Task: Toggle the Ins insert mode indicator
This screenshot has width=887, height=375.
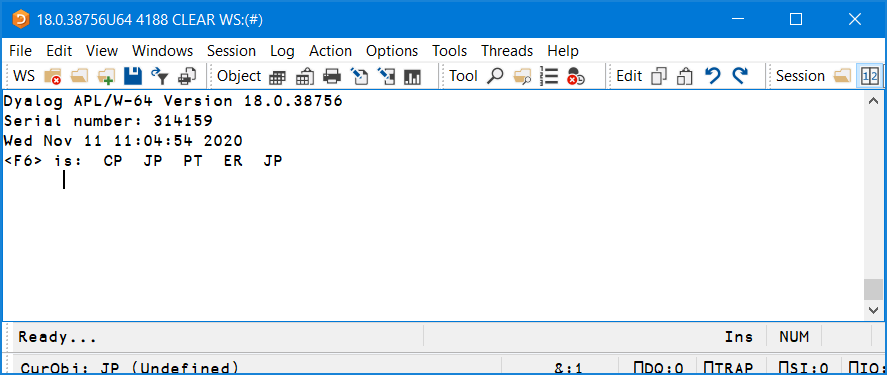Action: (x=739, y=337)
